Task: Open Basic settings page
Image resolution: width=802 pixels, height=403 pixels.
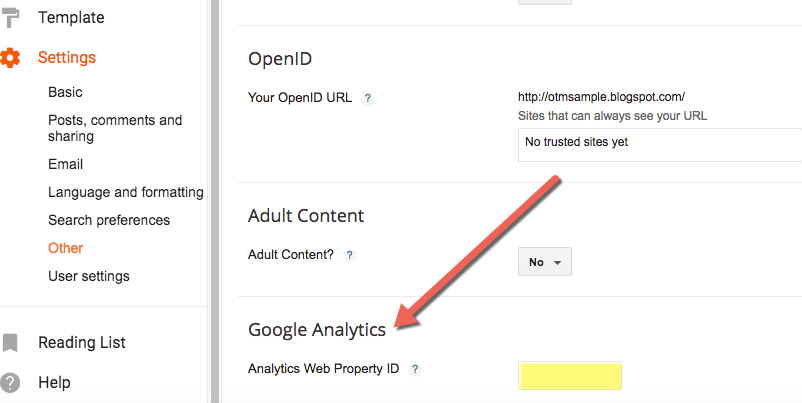Action: click(65, 93)
